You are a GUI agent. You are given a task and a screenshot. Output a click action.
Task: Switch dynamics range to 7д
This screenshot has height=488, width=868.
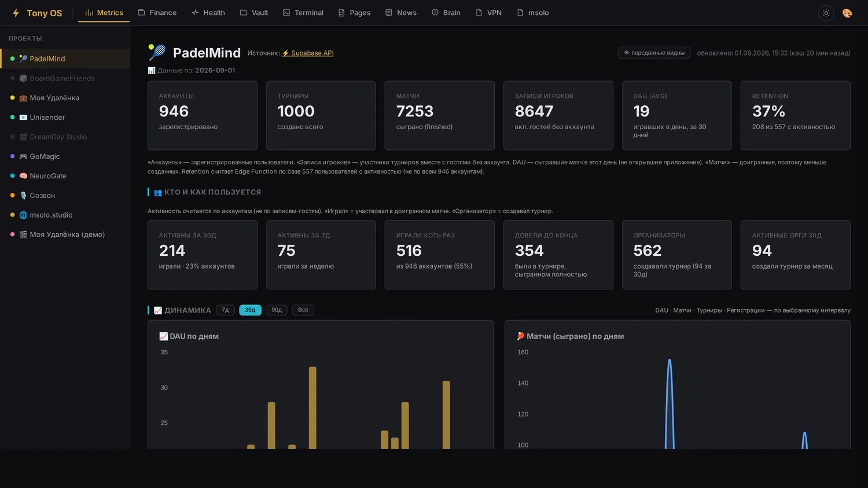(x=225, y=310)
